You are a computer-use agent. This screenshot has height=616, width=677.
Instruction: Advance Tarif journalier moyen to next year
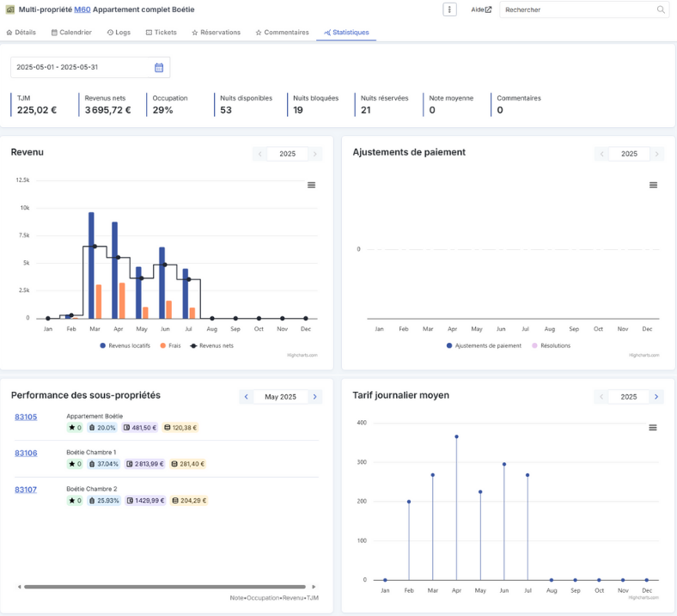tap(656, 397)
